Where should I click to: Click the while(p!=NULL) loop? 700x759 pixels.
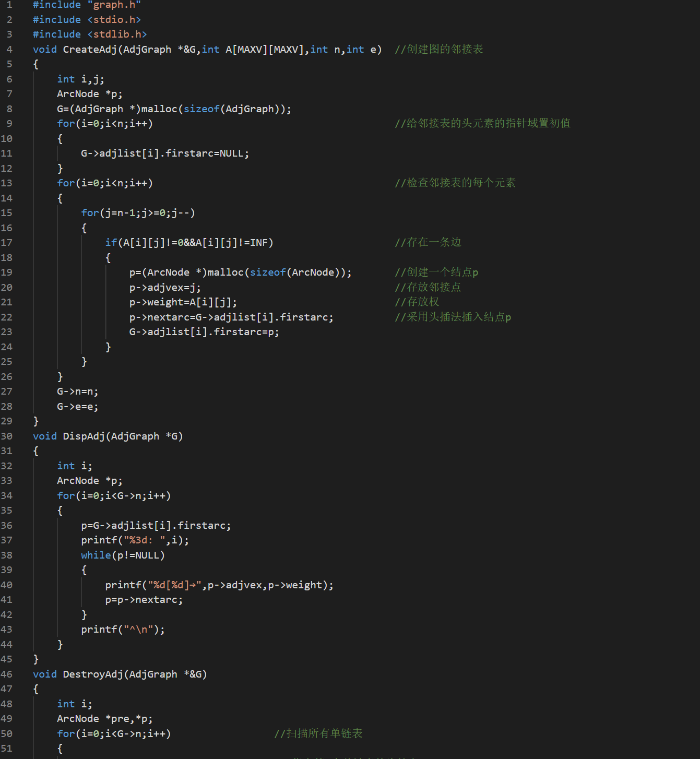[123, 555]
